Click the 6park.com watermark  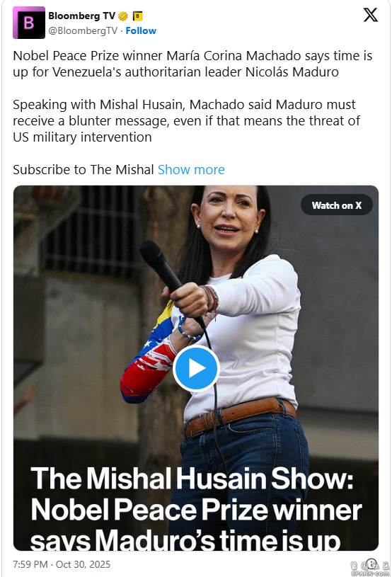coord(370,570)
